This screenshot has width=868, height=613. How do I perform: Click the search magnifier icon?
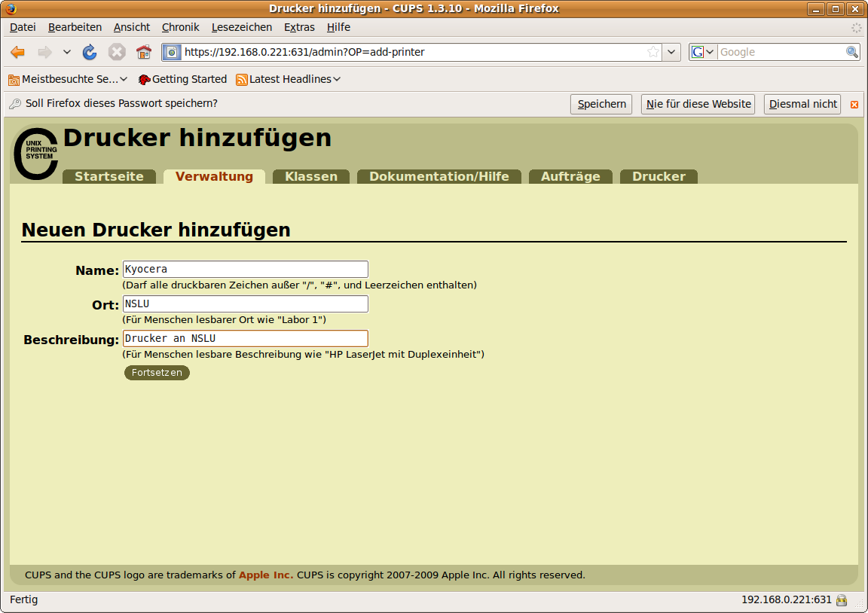click(x=852, y=52)
